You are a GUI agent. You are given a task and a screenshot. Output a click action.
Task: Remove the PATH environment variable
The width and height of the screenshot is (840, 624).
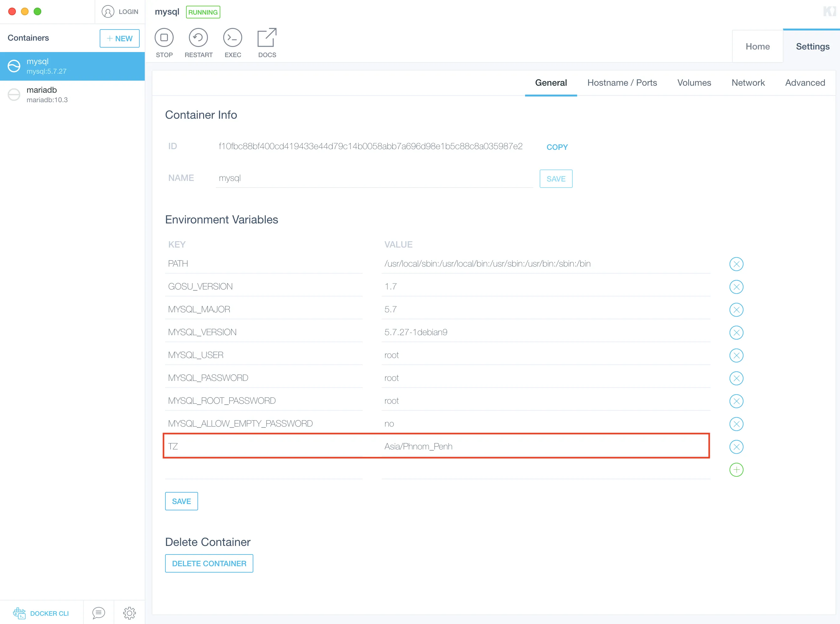coord(736,264)
